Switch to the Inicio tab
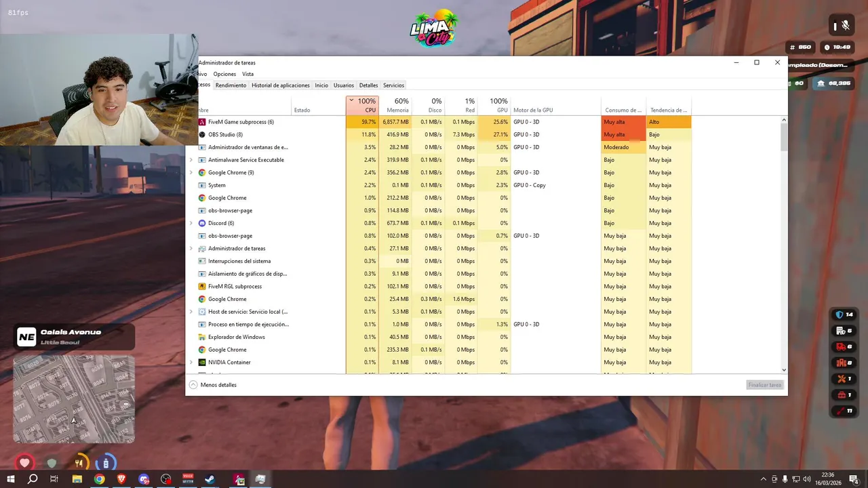 [321, 85]
